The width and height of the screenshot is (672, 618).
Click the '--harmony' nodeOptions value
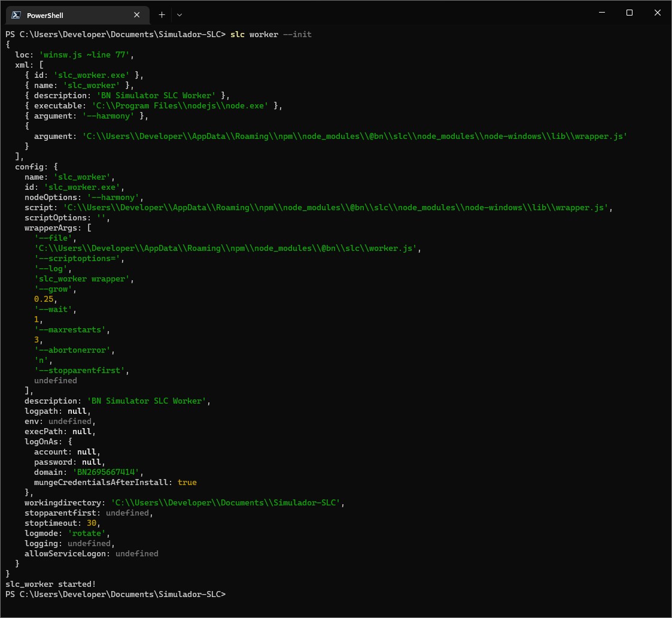pos(114,197)
